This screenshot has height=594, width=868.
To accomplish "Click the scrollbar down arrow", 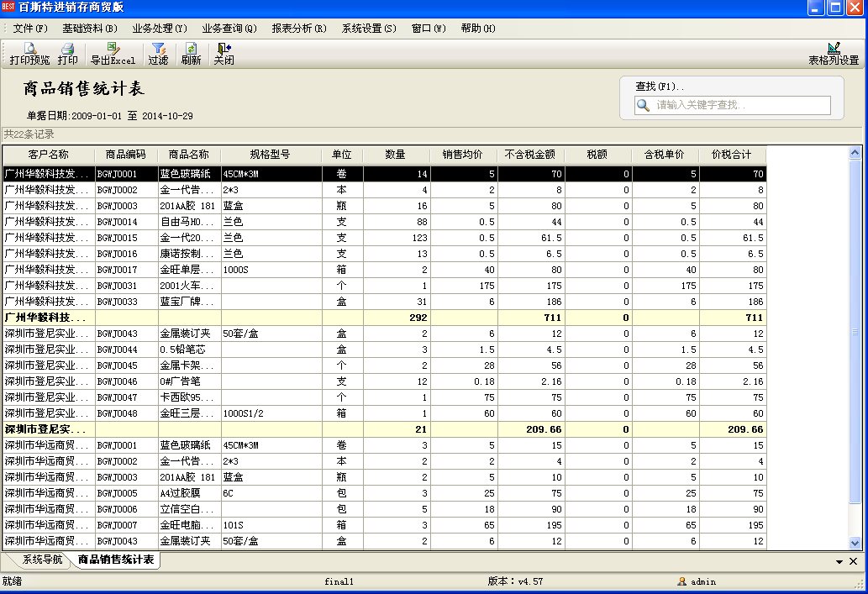I will (855, 543).
